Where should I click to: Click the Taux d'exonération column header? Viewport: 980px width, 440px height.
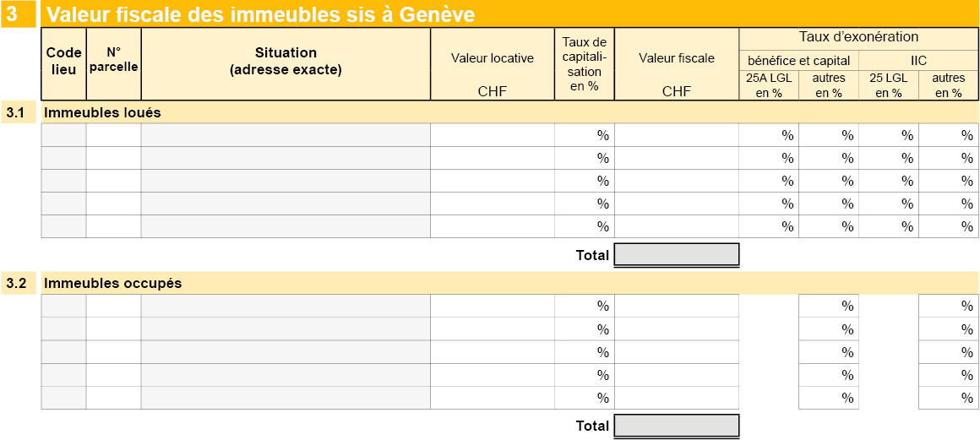point(858,37)
